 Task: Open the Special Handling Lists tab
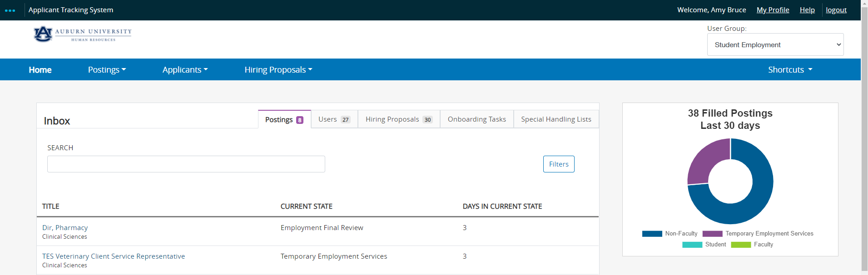tap(556, 119)
